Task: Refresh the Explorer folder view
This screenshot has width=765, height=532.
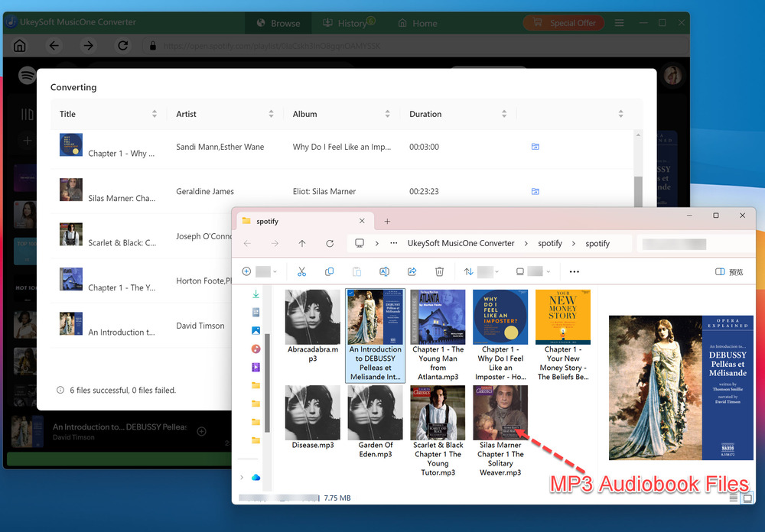Action: point(330,243)
